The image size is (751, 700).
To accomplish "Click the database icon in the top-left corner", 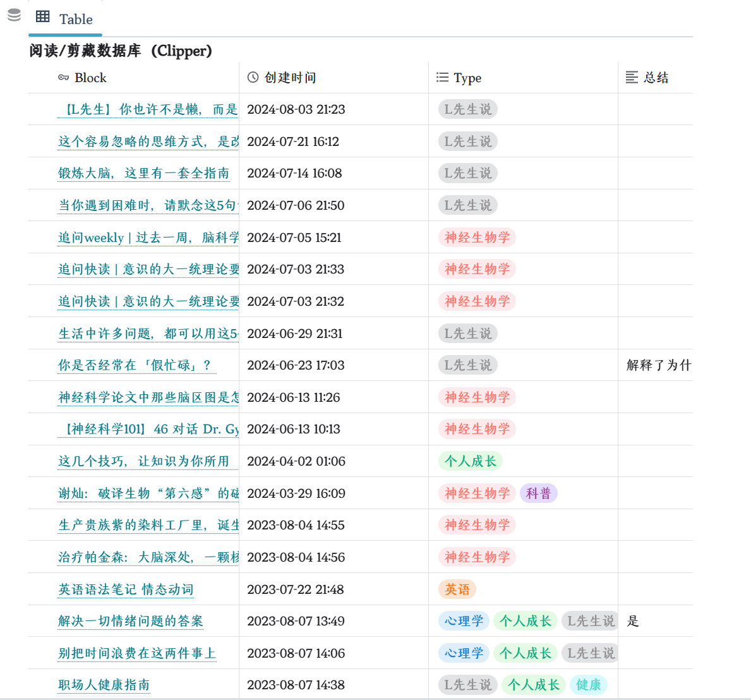I will (x=13, y=14).
